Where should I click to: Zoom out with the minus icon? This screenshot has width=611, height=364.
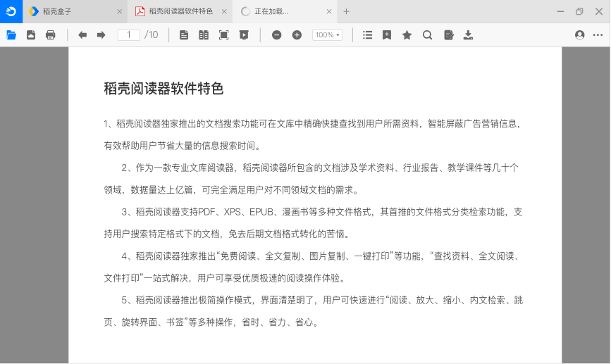pyautogui.click(x=277, y=35)
